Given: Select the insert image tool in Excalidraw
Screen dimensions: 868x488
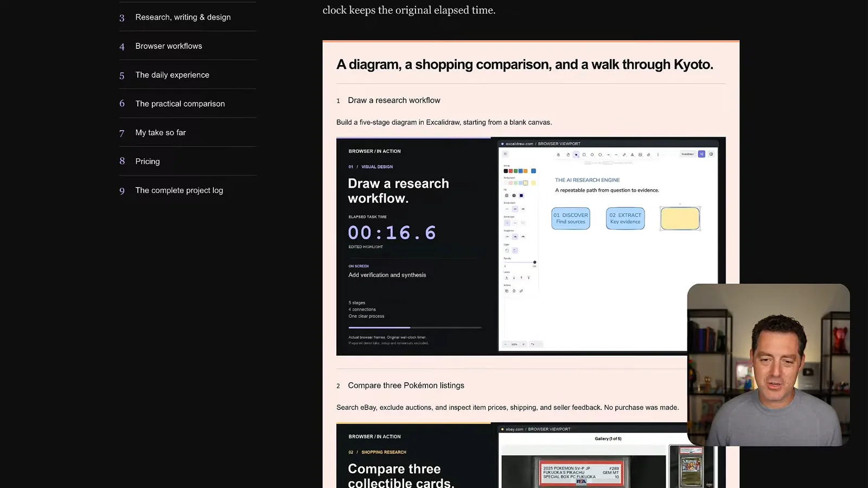Looking at the screenshot, I should pos(640,155).
